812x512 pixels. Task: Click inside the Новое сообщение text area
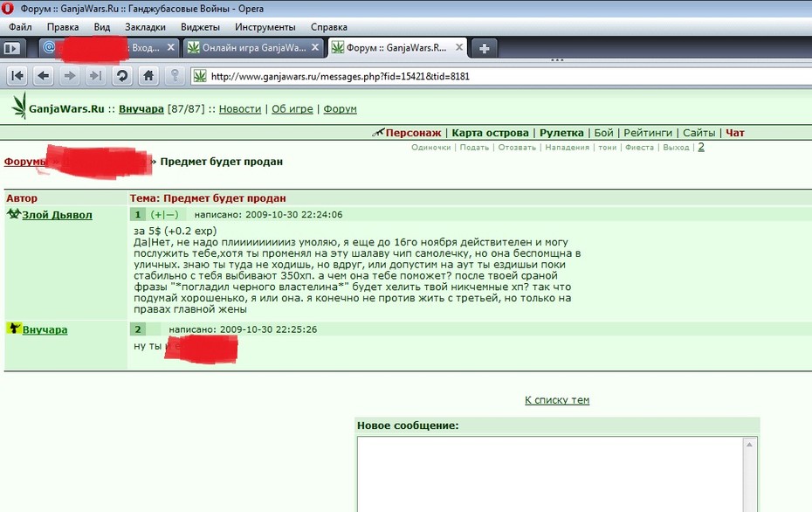pos(550,474)
